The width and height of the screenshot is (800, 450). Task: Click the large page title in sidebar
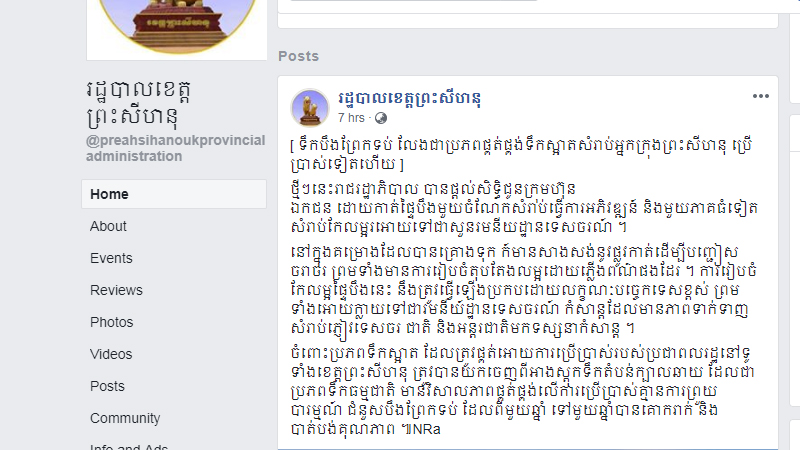pyautogui.click(x=139, y=104)
